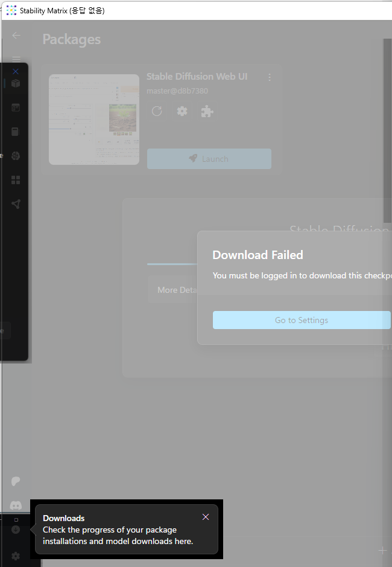Open the four-squares grid icon in sidebar
The image size is (392, 567).
[x=16, y=180]
